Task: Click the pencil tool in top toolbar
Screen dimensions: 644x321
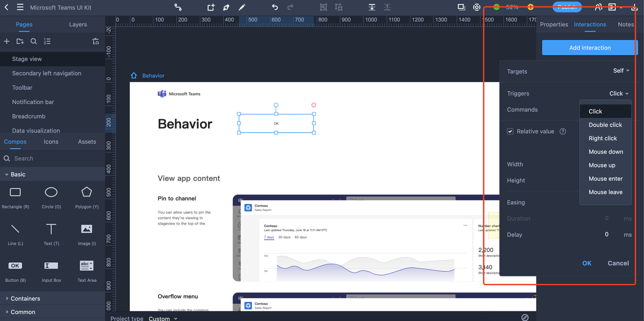Action: [x=242, y=7]
